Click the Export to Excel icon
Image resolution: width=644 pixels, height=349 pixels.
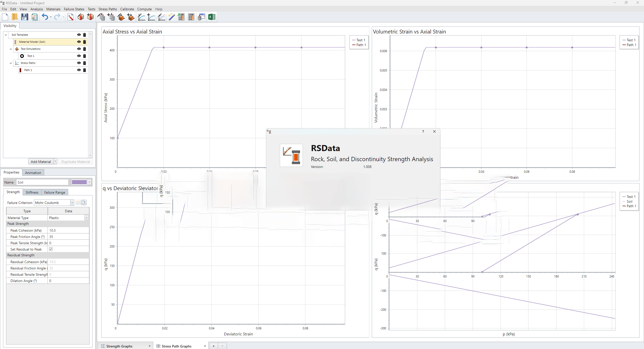click(x=212, y=17)
